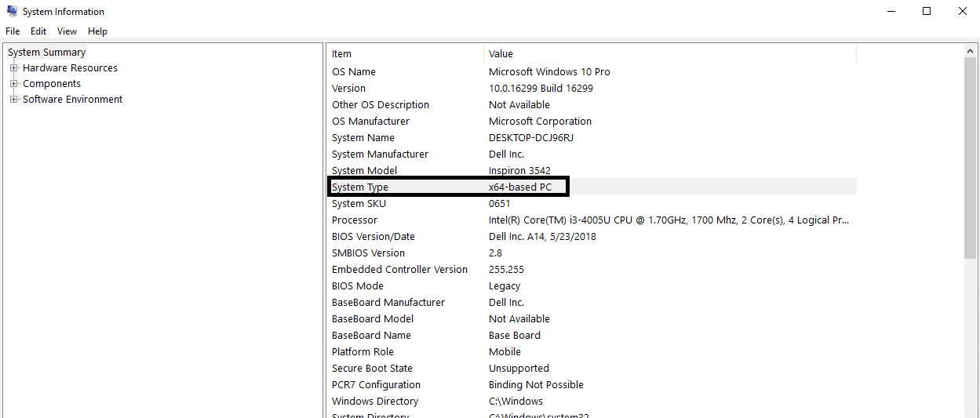Select the highlighted System Type row
Screen dimensions: 980x418
tap(447, 187)
